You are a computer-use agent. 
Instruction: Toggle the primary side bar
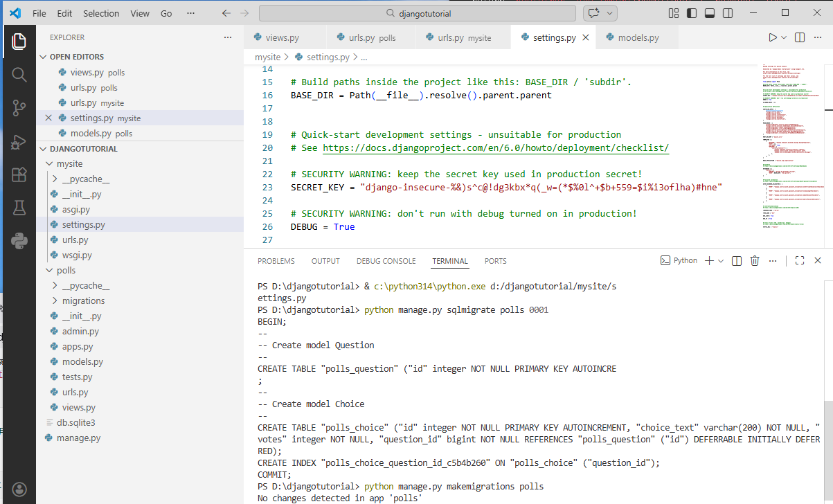pyautogui.click(x=691, y=13)
